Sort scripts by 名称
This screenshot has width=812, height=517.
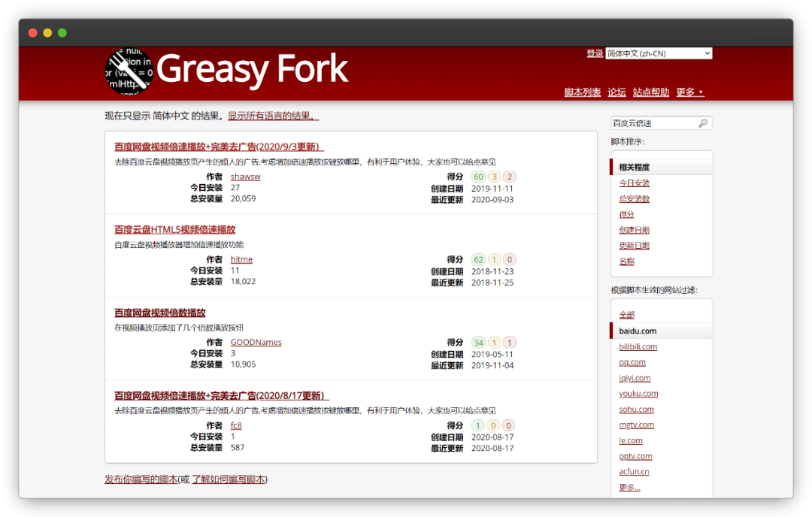[x=626, y=261]
